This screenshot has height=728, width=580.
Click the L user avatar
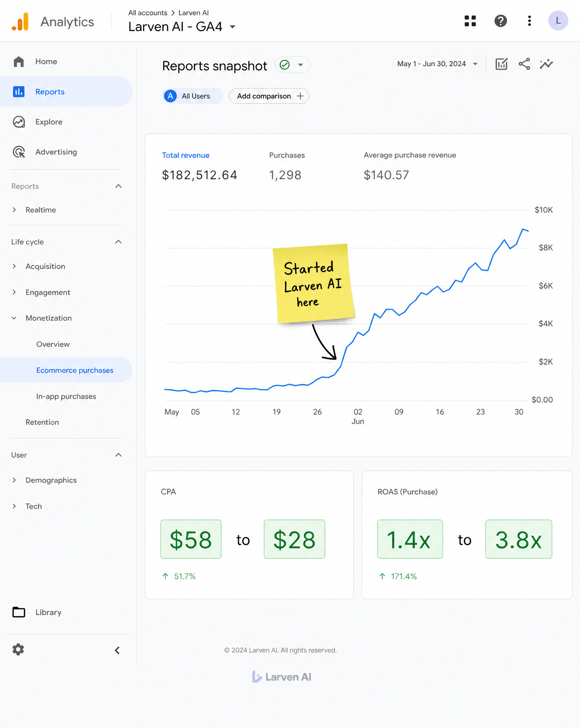point(558,21)
